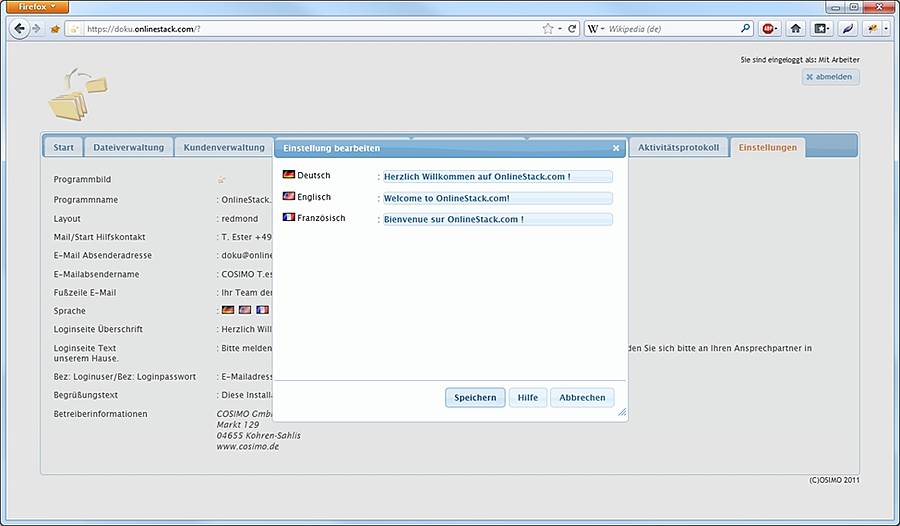Click the Programmname setting label
Image resolution: width=900 pixels, height=526 pixels.
click(x=86, y=200)
